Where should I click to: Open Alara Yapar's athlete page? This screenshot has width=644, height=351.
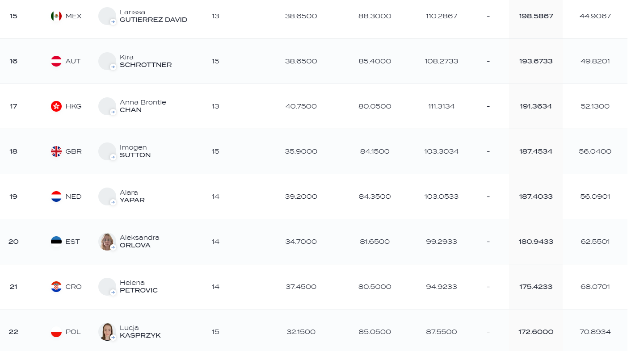132,196
